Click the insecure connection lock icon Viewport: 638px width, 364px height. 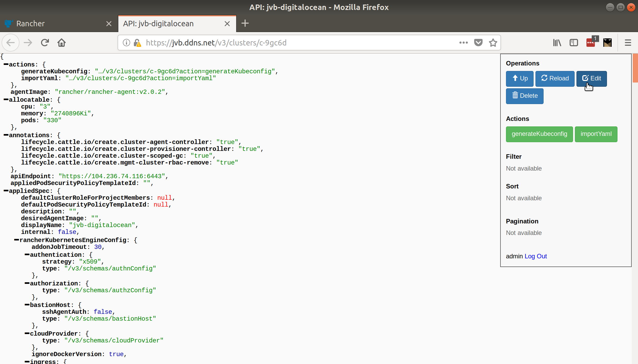pyautogui.click(x=137, y=43)
